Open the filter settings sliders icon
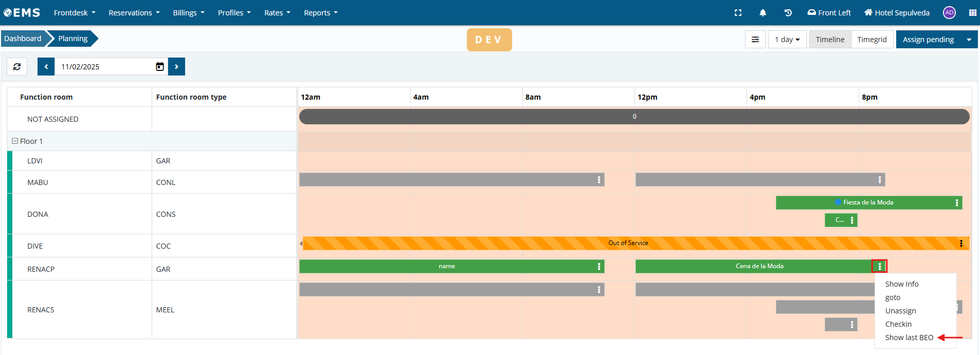 tap(755, 40)
